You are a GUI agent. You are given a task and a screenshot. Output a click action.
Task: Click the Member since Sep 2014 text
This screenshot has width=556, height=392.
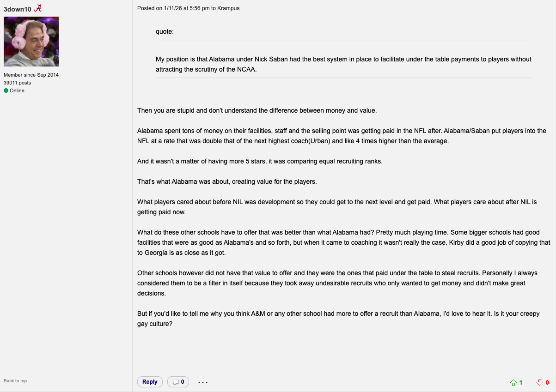[31, 75]
